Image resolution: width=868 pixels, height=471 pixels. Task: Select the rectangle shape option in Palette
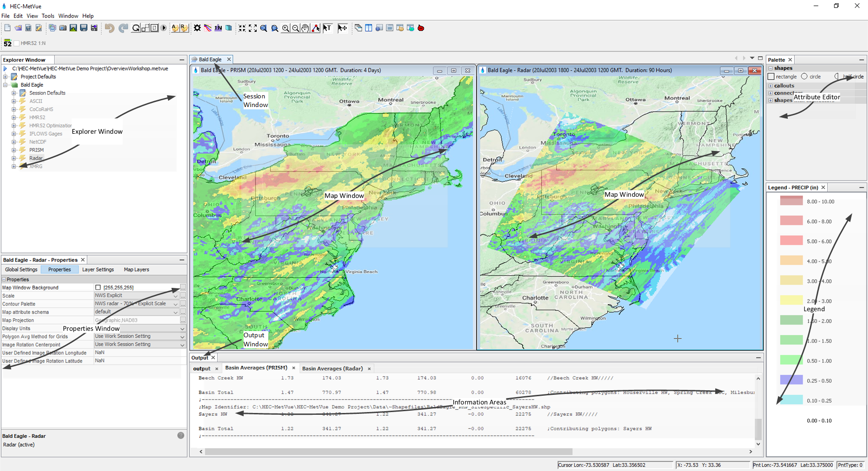[x=771, y=77]
